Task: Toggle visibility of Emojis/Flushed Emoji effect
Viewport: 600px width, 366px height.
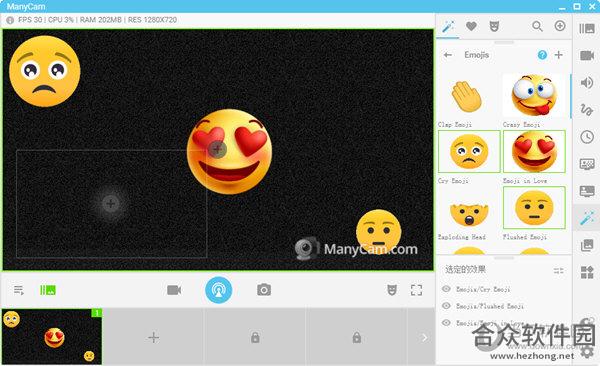Action: coord(446,306)
